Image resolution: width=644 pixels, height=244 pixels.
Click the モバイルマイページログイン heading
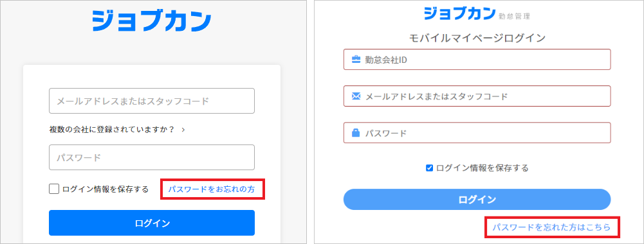[477, 38]
